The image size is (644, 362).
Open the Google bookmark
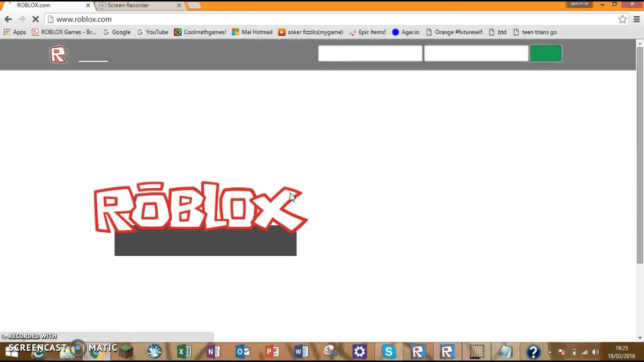[x=116, y=32]
